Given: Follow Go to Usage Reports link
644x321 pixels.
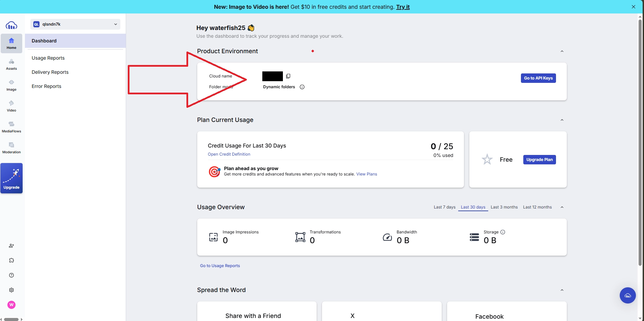Looking at the screenshot, I should [220, 266].
